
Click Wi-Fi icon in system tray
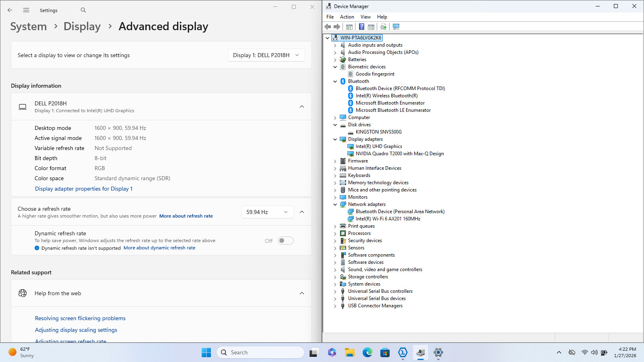tap(584, 352)
